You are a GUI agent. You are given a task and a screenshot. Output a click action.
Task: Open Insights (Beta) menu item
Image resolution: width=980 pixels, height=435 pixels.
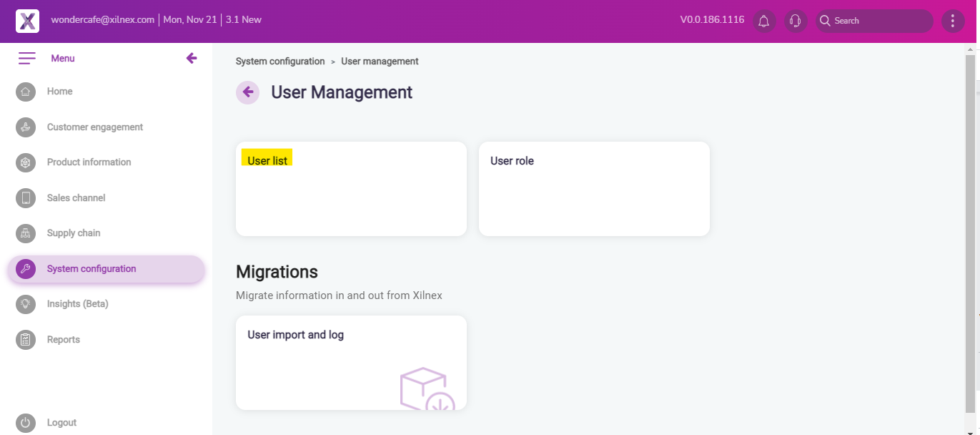click(x=77, y=304)
